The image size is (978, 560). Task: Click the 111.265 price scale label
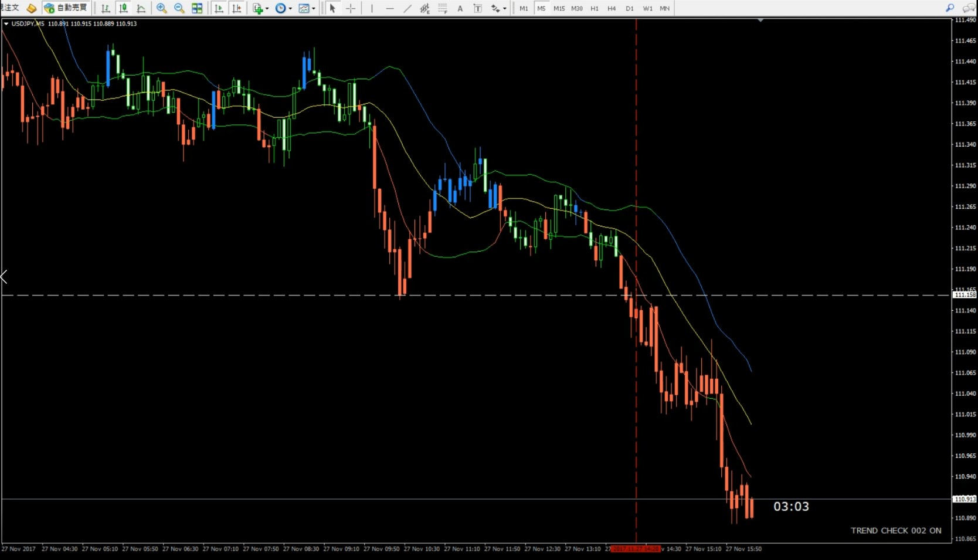(x=965, y=206)
